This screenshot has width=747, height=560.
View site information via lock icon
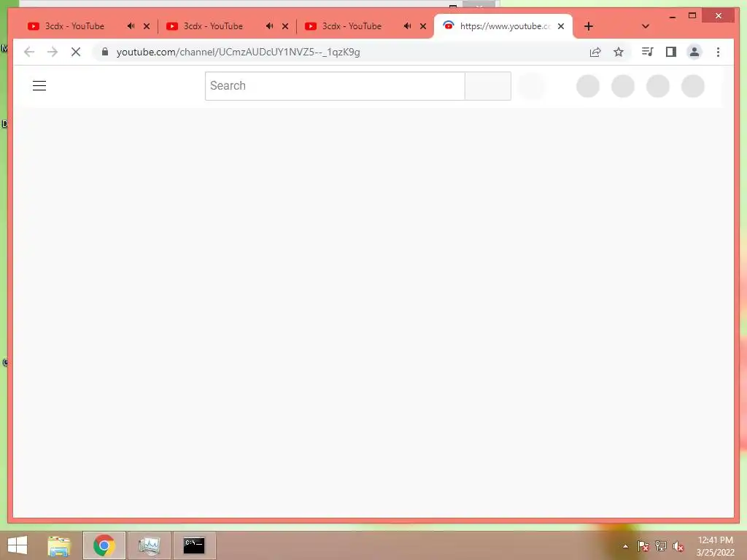click(105, 52)
